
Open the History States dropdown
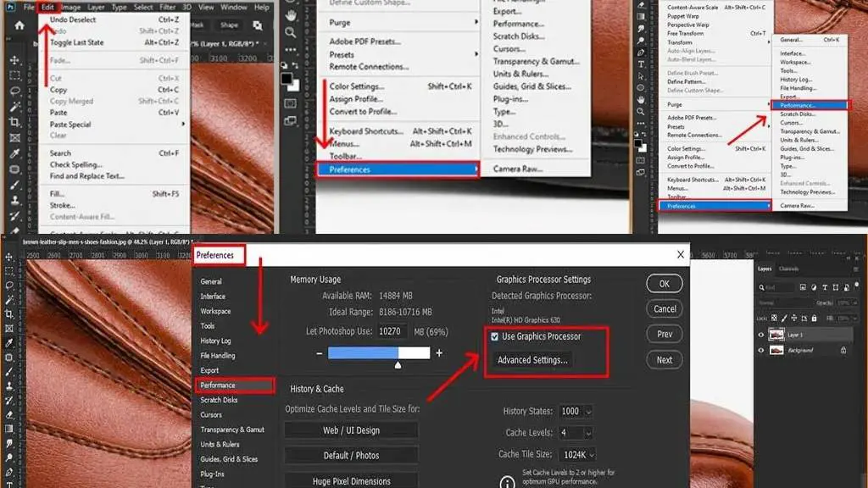[588, 412]
